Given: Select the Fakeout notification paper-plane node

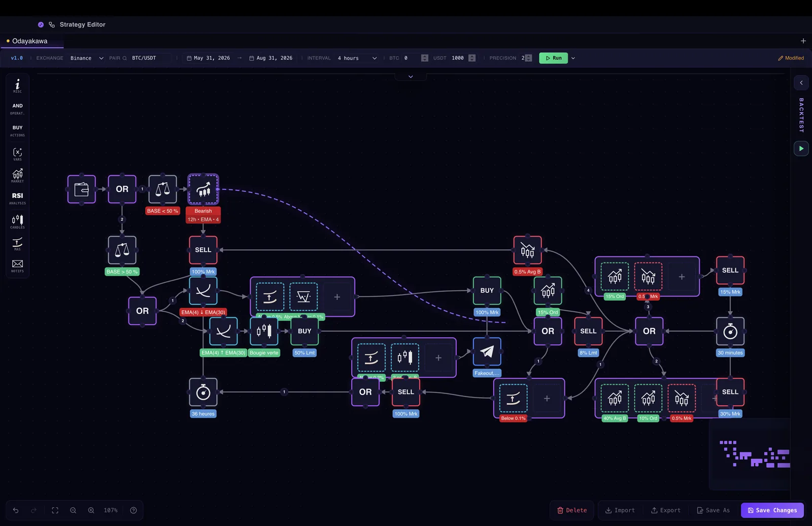Looking at the screenshot, I should [487, 351].
